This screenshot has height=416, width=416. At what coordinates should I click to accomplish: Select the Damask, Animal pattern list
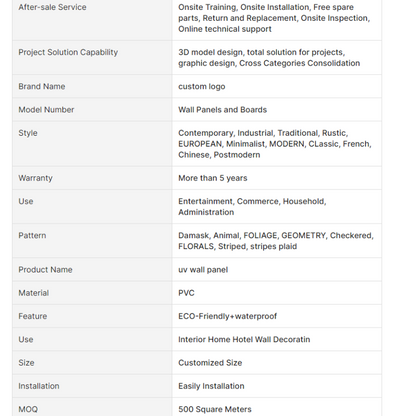(x=276, y=241)
